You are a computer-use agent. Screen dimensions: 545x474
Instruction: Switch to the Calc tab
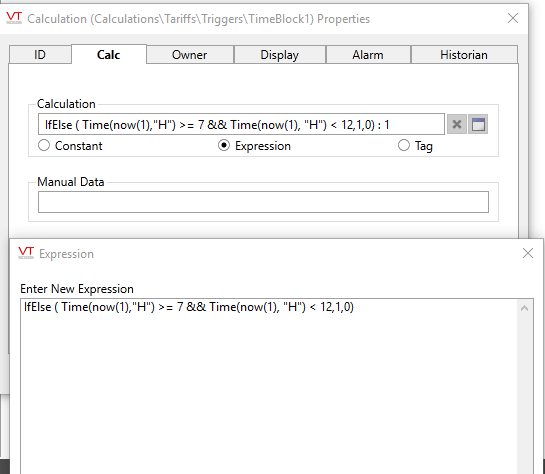click(x=109, y=54)
